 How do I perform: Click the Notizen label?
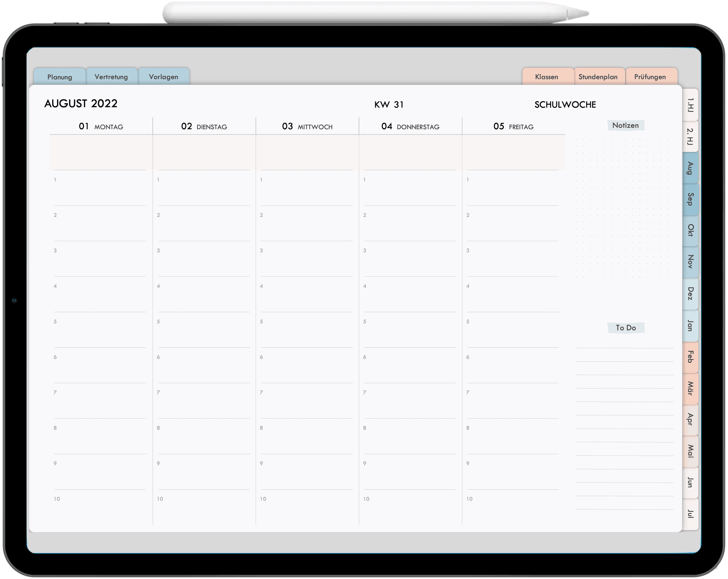click(x=626, y=126)
